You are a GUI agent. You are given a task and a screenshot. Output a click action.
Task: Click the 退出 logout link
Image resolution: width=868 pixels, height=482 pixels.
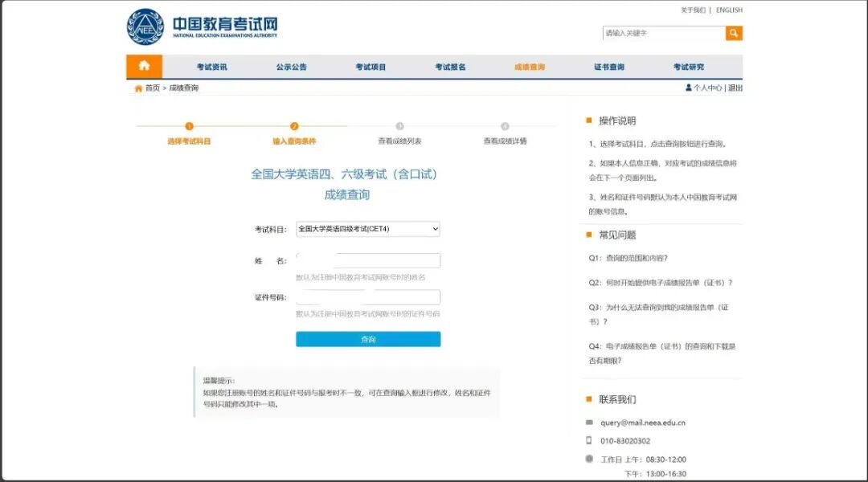click(735, 88)
